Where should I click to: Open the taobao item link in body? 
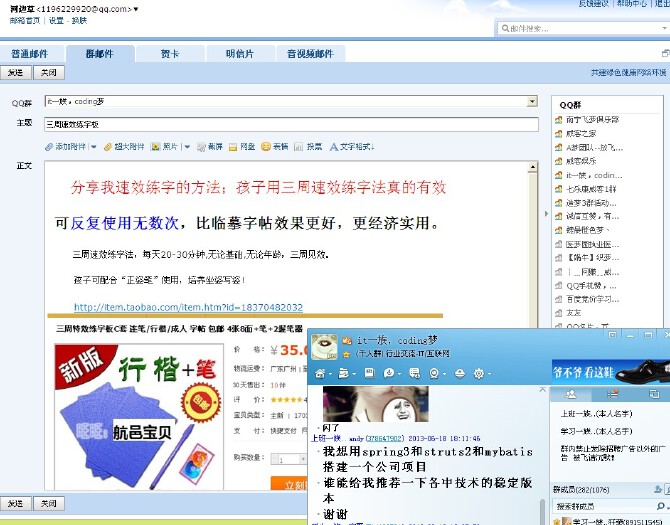[x=188, y=307]
